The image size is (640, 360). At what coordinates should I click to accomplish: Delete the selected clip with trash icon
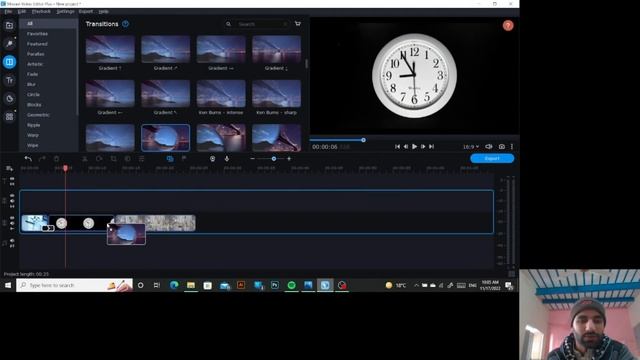click(56, 158)
